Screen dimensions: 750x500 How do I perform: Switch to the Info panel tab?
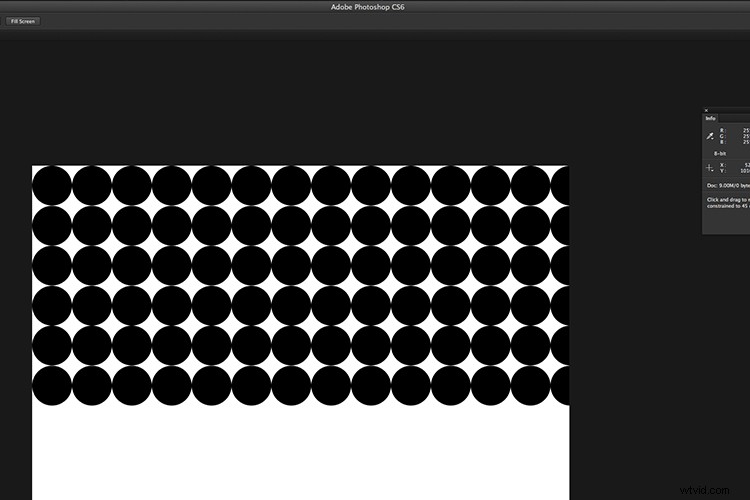pyautogui.click(x=710, y=118)
